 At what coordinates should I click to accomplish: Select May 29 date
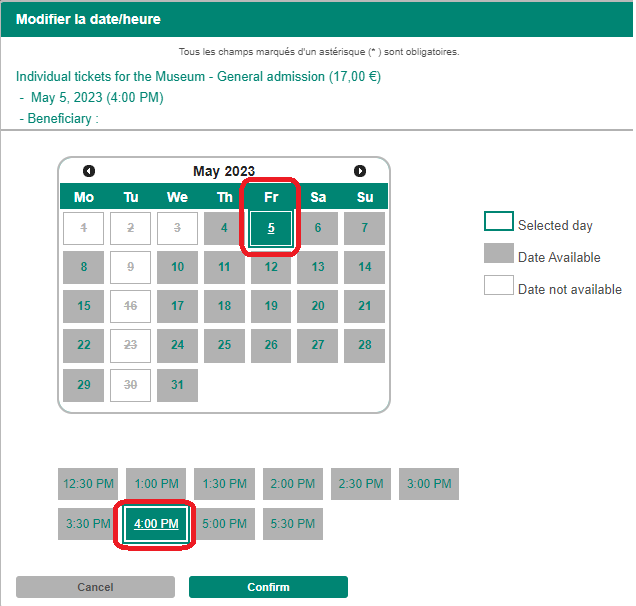coord(84,385)
